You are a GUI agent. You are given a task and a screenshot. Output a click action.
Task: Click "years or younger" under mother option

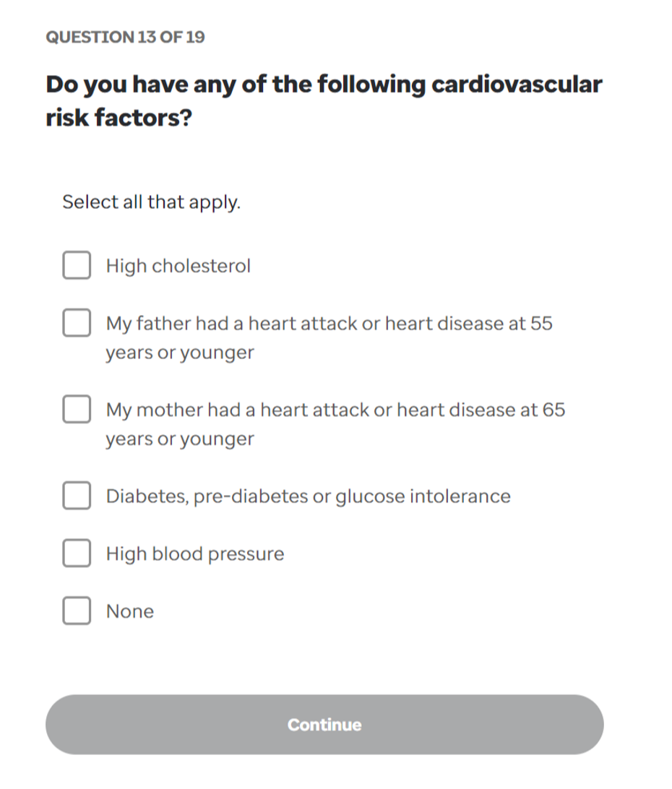[180, 439]
